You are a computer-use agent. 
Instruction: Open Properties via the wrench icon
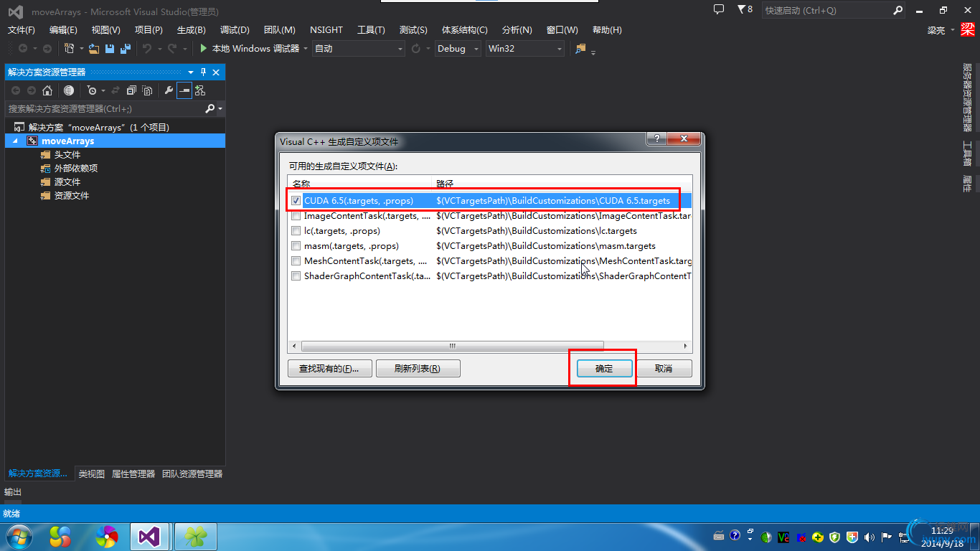(169, 90)
